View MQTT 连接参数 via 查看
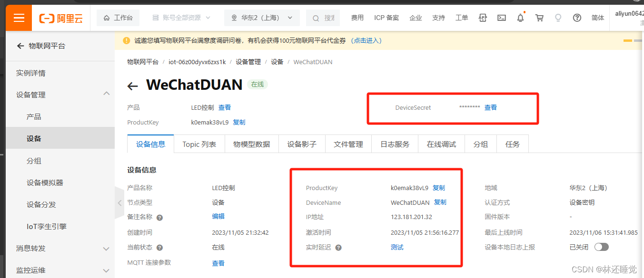Screen dimensions: 644x278 click(x=218, y=263)
